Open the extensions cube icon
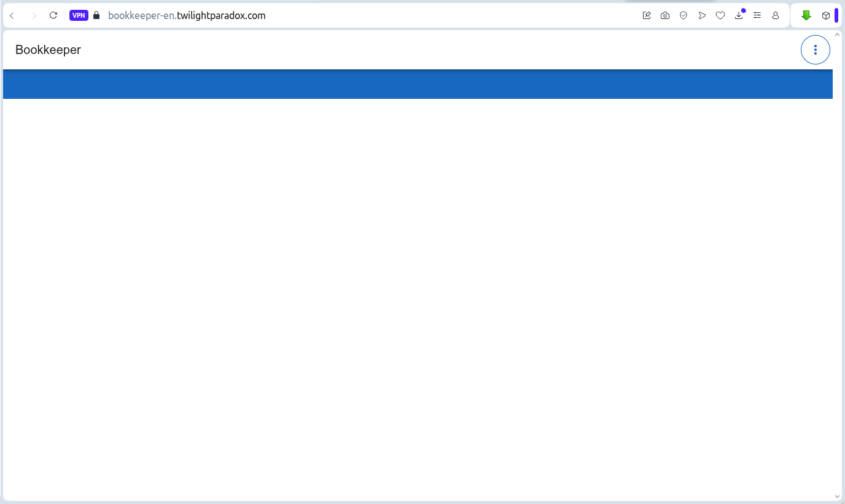 (x=826, y=15)
